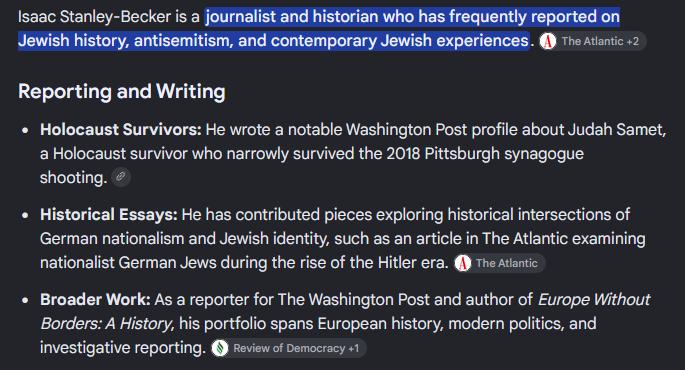The height and width of the screenshot is (370, 685).
Task: Click the '+2' count in the Atlantic chip
Action: (633, 41)
